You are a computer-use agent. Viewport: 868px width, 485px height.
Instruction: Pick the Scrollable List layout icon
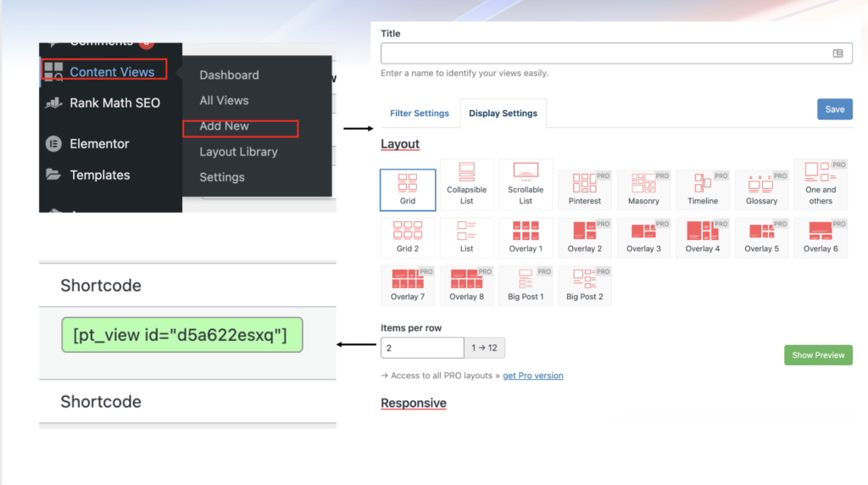point(526,171)
